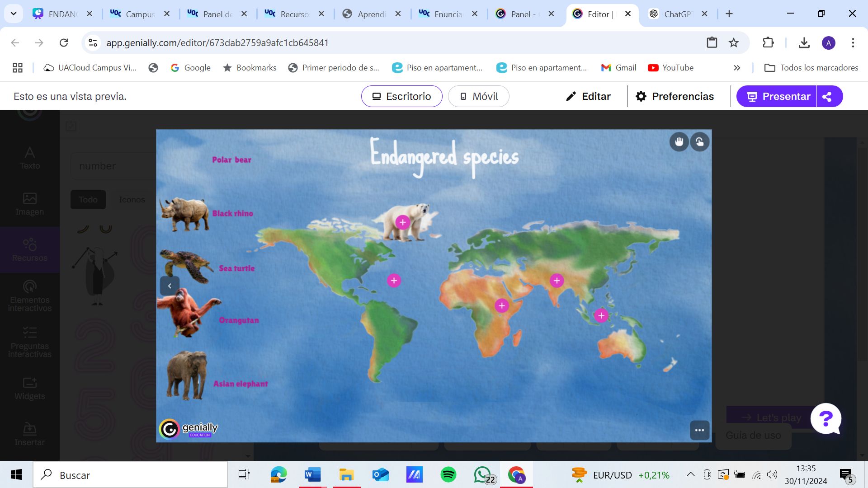Select the Texto panel in the sidebar
The height and width of the screenshot is (488, 868).
point(29,157)
